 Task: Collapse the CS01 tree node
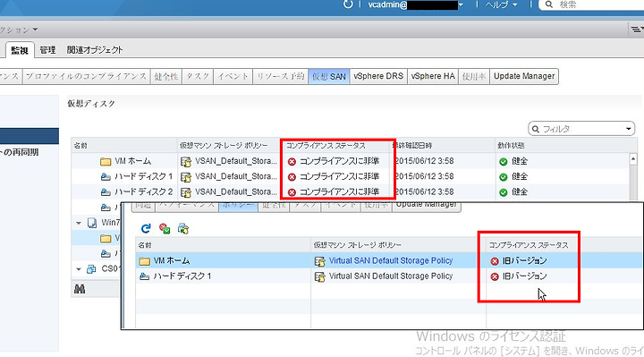click(x=79, y=269)
